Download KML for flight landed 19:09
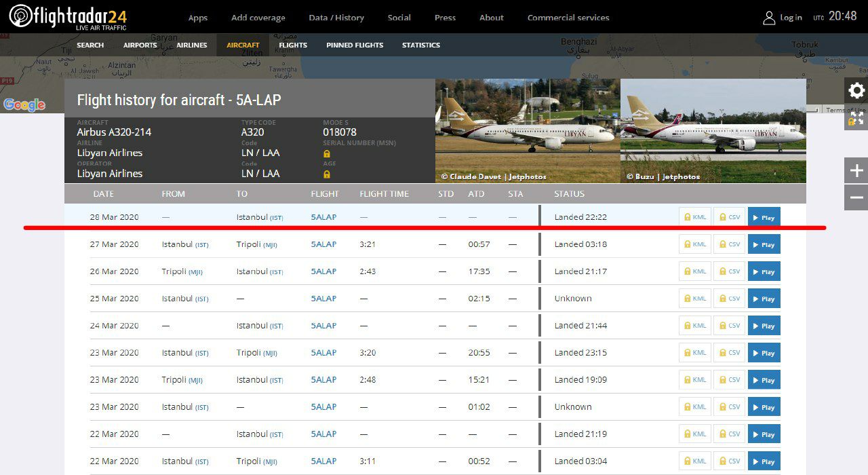 click(x=695, y=380)
